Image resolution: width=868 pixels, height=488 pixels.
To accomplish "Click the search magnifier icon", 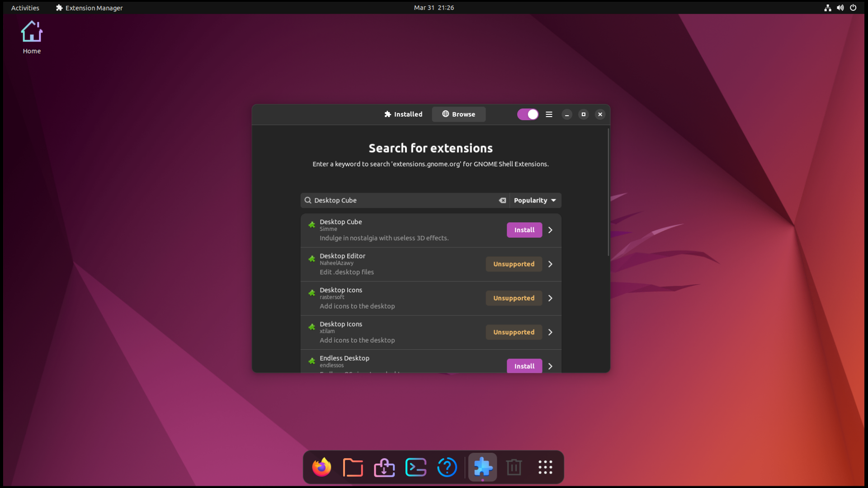I will coord(308,200).
